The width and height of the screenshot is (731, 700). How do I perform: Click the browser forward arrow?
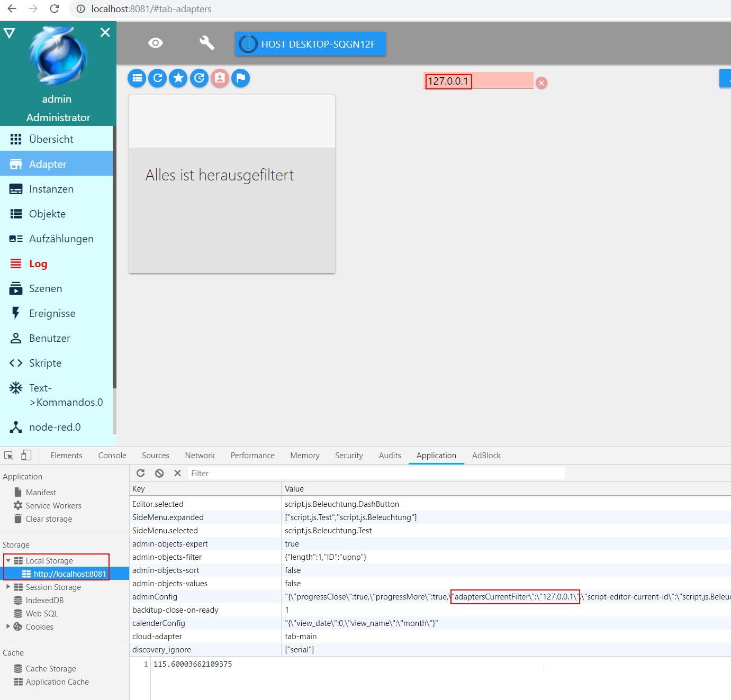[x=33, y=8]
